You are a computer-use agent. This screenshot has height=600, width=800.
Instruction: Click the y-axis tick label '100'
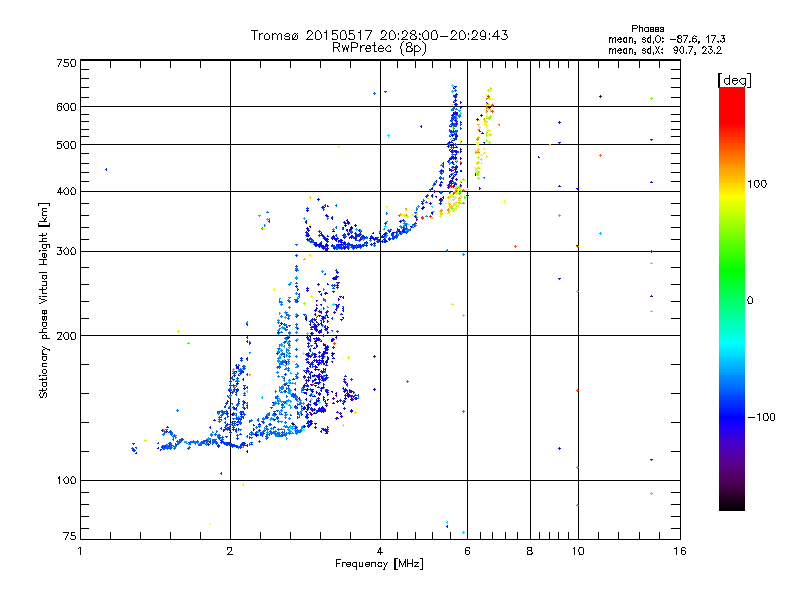(x=66, y=480)
